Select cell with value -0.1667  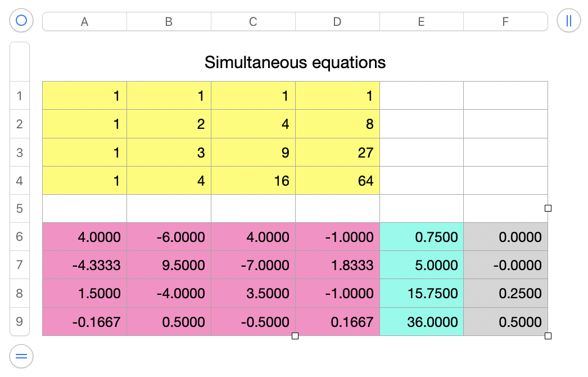click(x=85, y=321)
